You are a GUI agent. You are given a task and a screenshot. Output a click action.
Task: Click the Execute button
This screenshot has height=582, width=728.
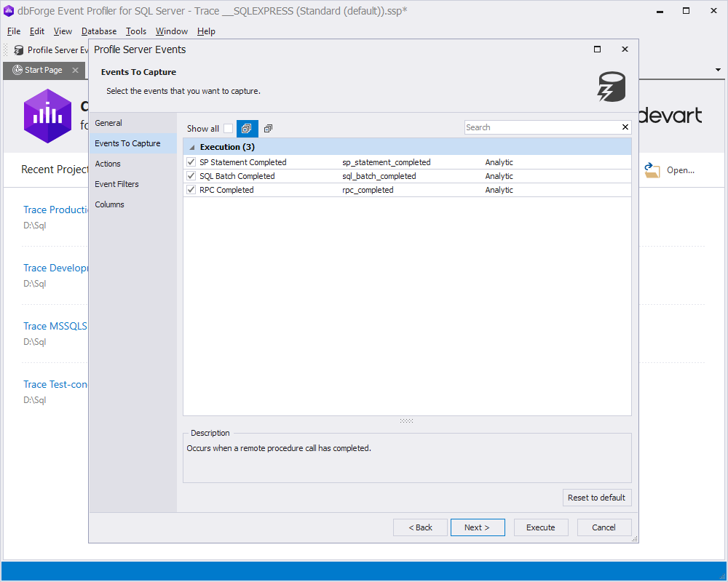pyautogui.click(x=541, y=527)
